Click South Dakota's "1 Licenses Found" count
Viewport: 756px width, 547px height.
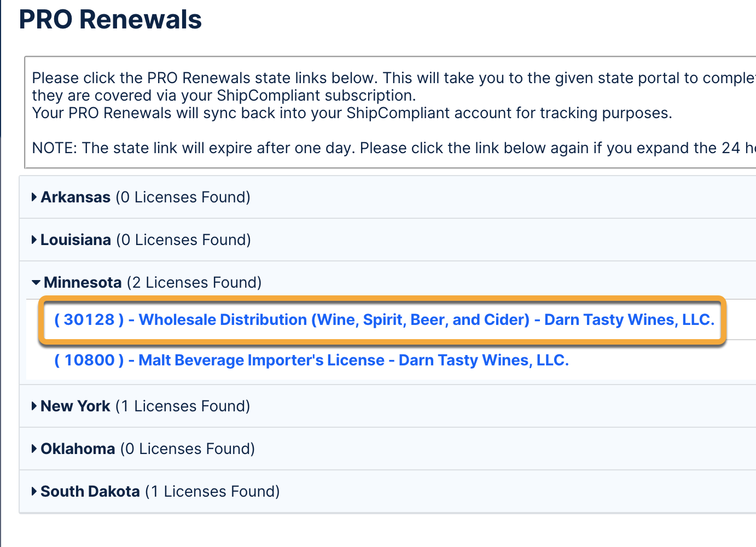pos(212,491)
